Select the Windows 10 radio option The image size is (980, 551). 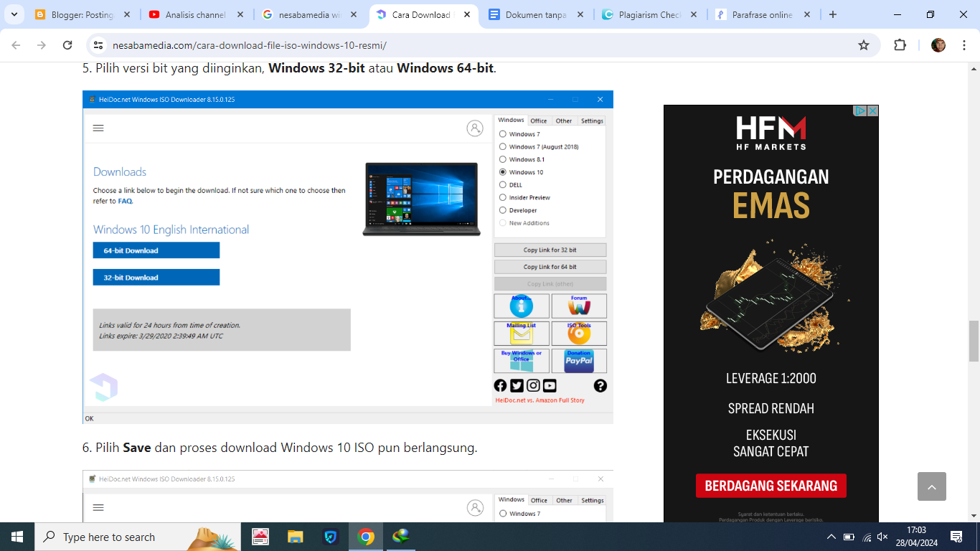click(x=503, y=172)
